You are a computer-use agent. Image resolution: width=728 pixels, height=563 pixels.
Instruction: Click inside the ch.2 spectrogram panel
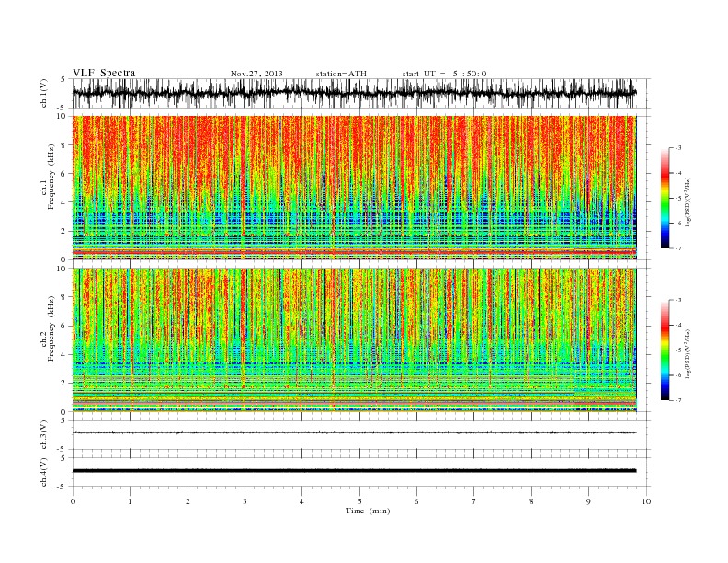354,339
